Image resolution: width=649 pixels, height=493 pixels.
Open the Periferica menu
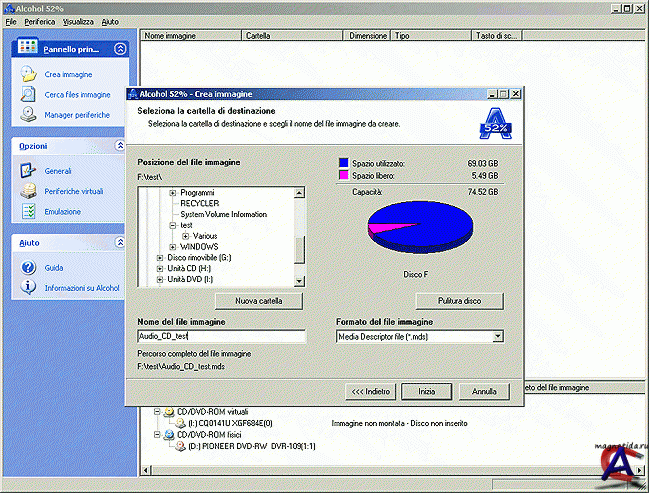(x=40, y=20)
